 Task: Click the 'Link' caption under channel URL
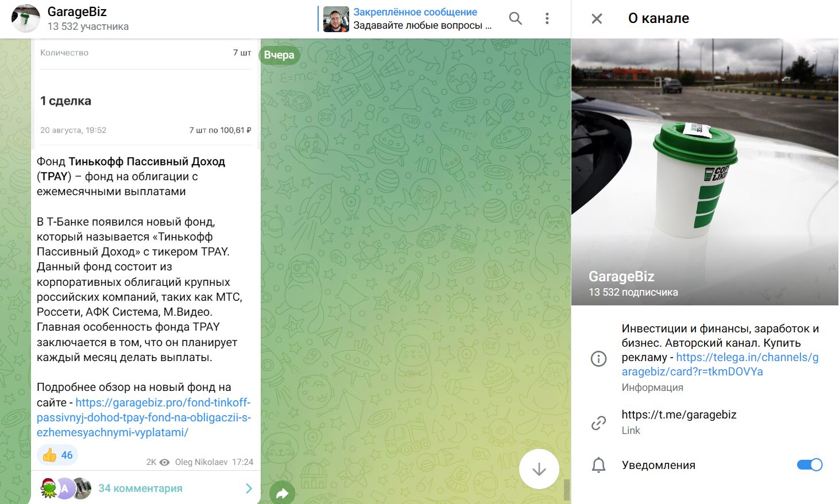click(631, 431)
